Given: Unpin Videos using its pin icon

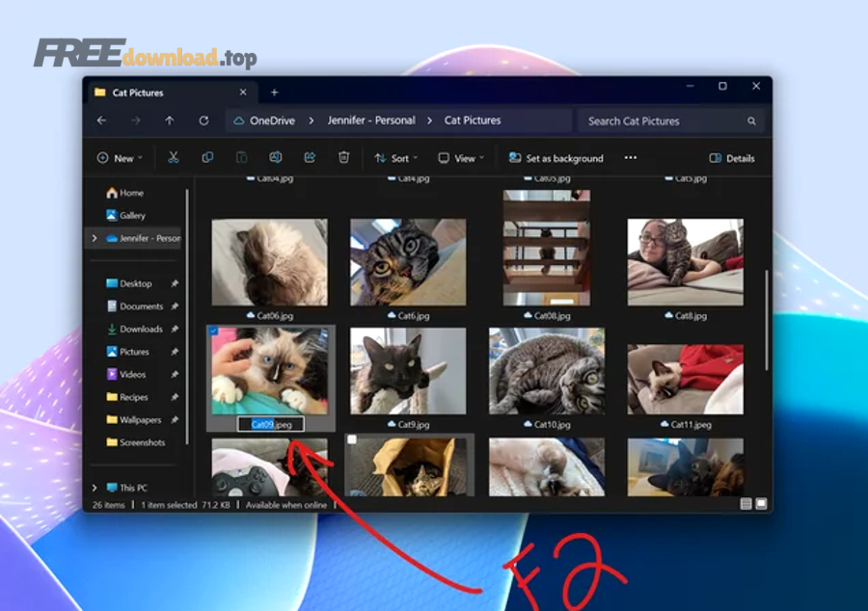Looking at the screenshot, I should pos(175,374).
